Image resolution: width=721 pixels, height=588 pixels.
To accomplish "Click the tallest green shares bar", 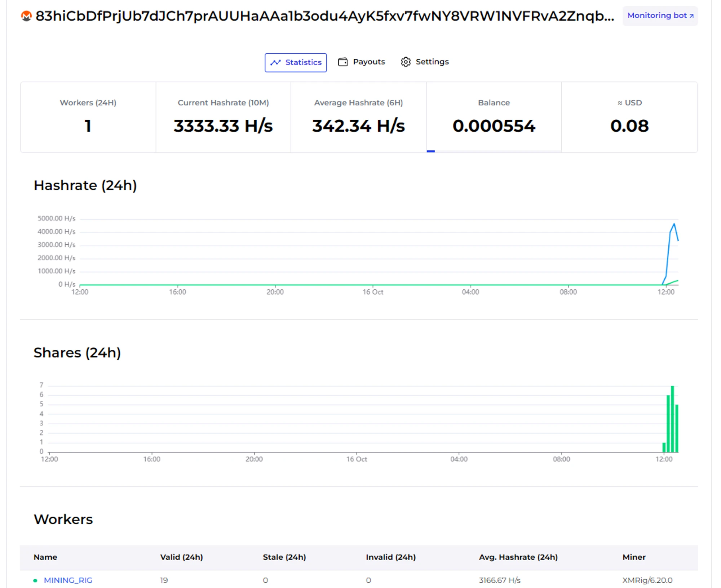I will (x=672, y=418).
